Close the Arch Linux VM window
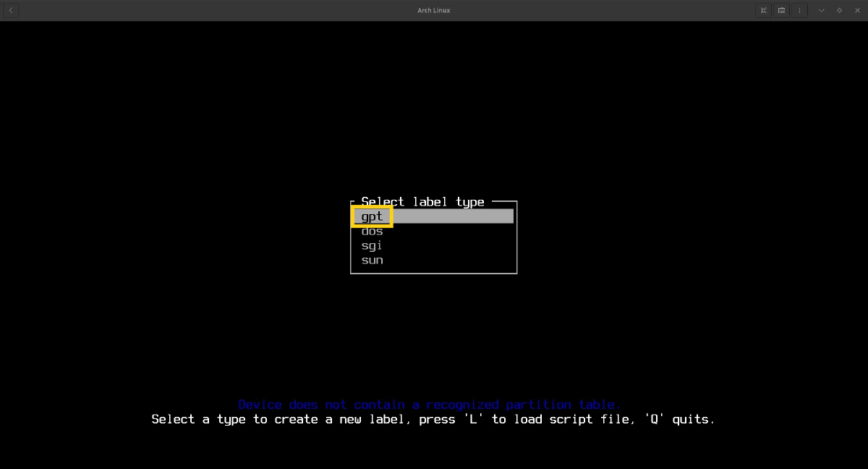This screenshot has height=469, width=868. (857, 10)
